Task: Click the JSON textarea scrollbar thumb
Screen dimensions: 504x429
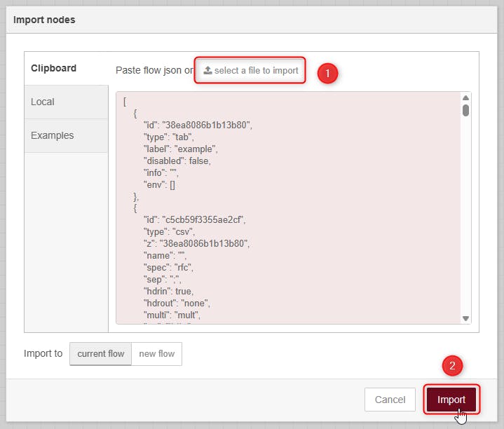Action: (x=465, y=110)
